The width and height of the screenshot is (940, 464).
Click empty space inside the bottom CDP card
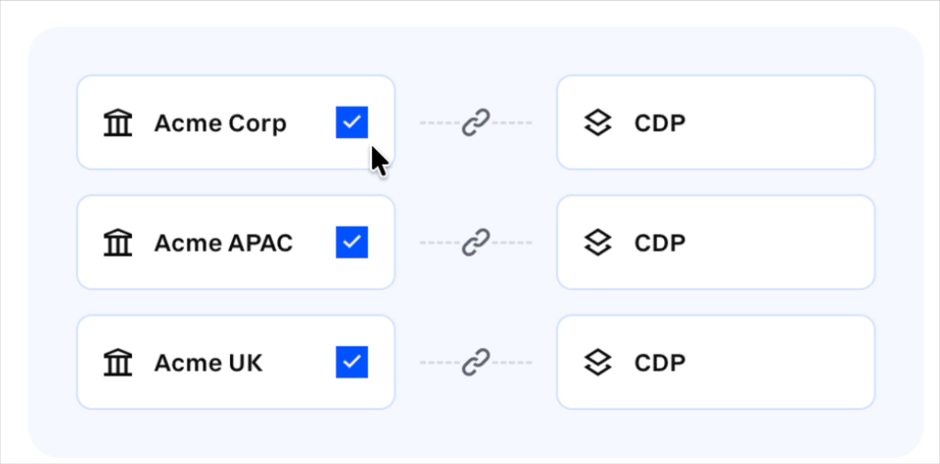[779, 363]
